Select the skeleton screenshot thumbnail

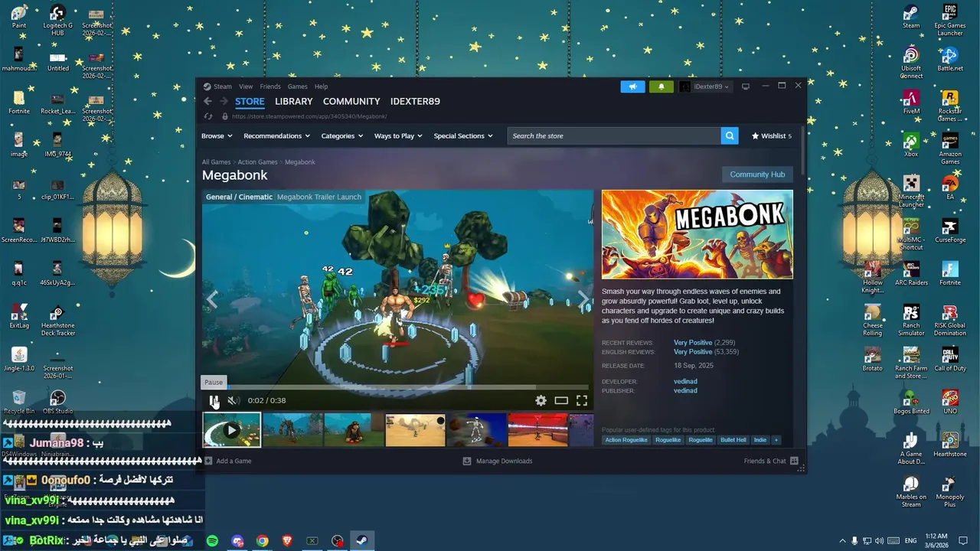476,430
